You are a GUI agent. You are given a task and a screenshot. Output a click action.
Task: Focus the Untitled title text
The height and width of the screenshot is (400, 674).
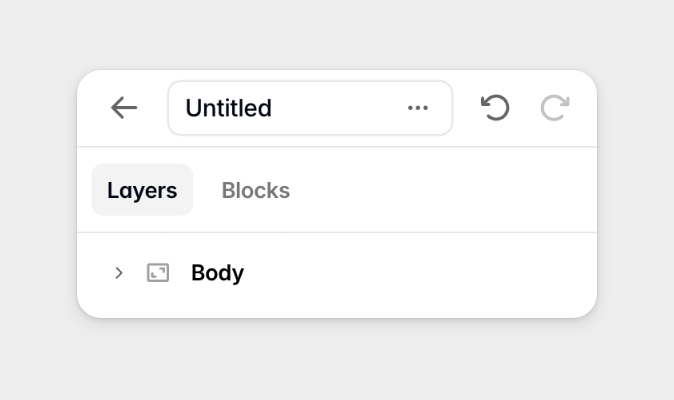pyautogui.click(x=229, y=108)
